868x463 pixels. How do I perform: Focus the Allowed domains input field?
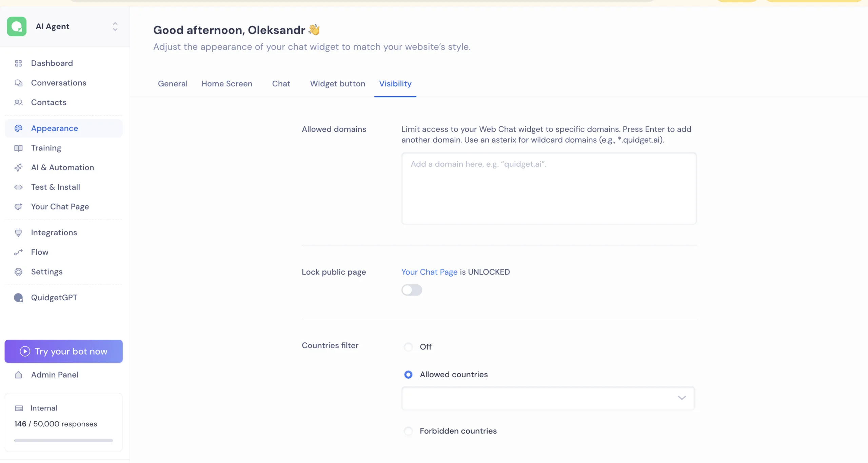point(549,188)
